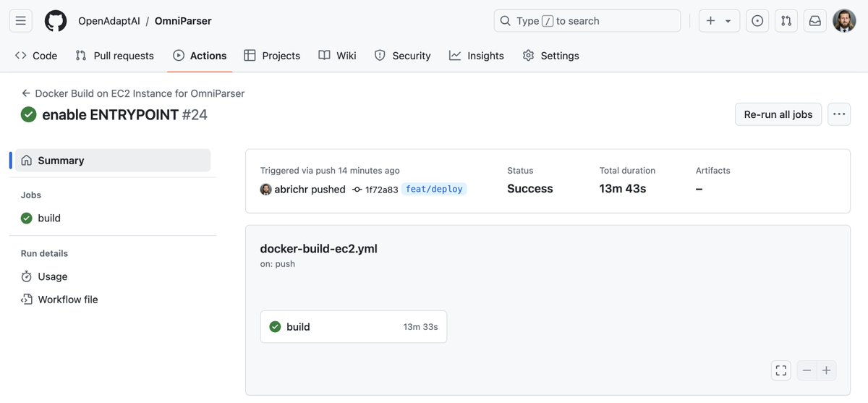Click the Re-run all jobs button
The height and width of the screenshot is (403, 868).
[778, 114]
